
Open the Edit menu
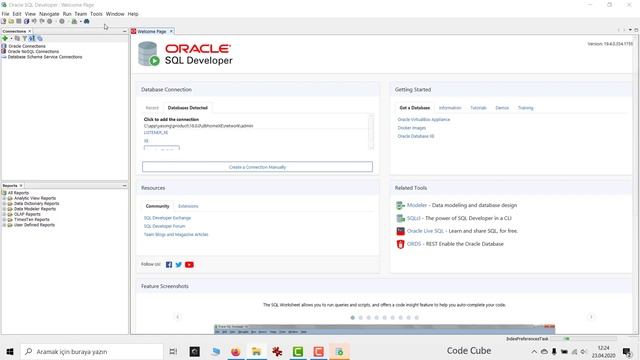pos(17,14)
